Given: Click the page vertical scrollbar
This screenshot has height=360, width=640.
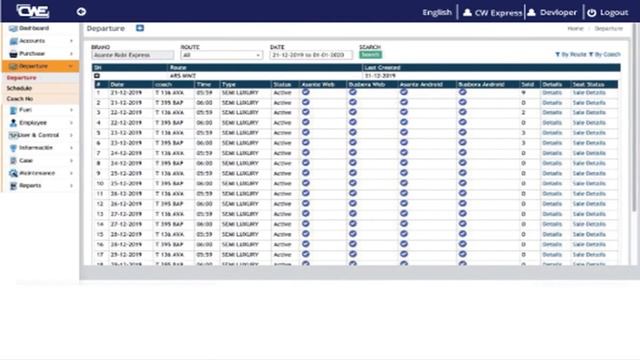Looking at the screenshot, I should 634,118.
